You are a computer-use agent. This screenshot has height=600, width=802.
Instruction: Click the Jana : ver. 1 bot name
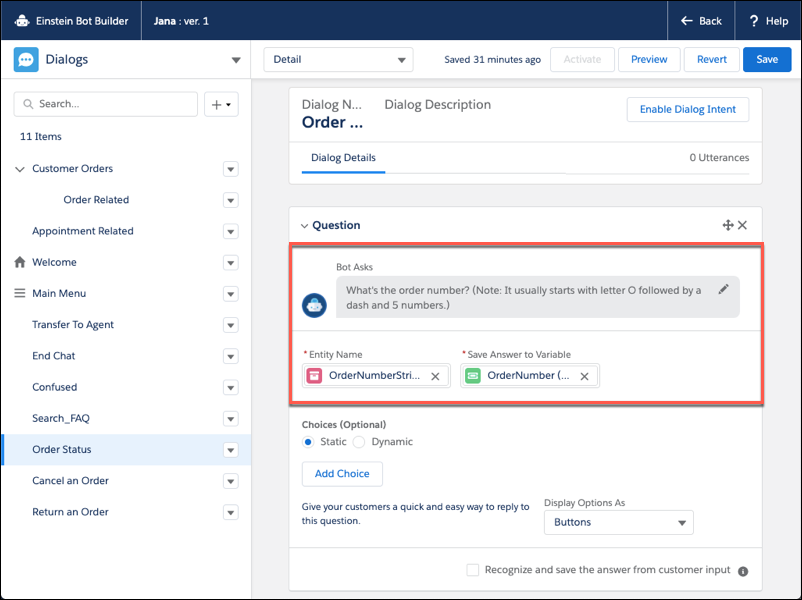pos(181,21)
